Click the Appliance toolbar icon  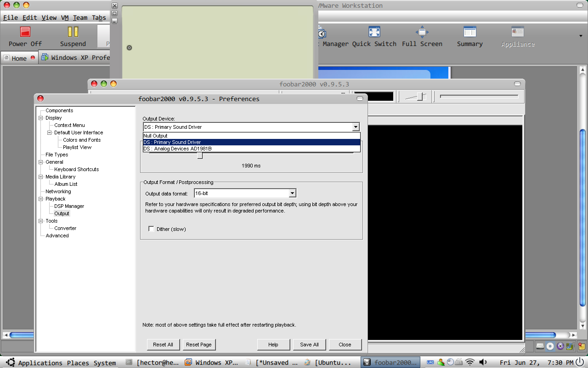click(x=518, y=32)
